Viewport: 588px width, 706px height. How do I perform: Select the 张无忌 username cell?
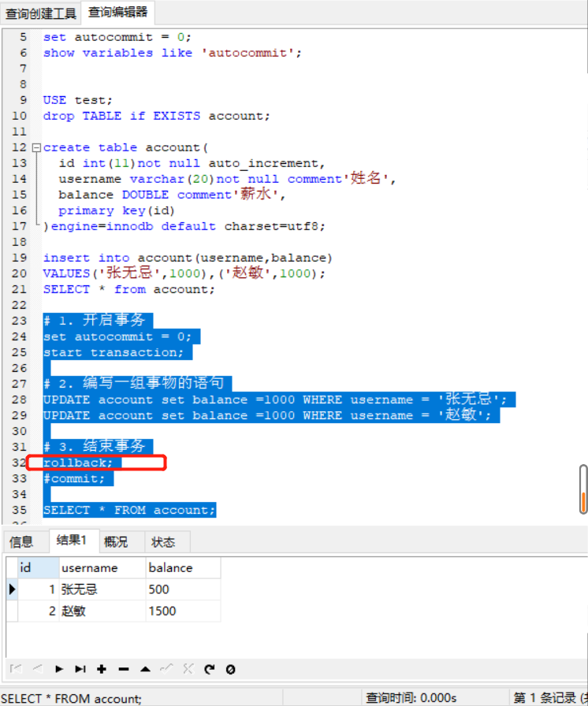click(x=102, y=589)
